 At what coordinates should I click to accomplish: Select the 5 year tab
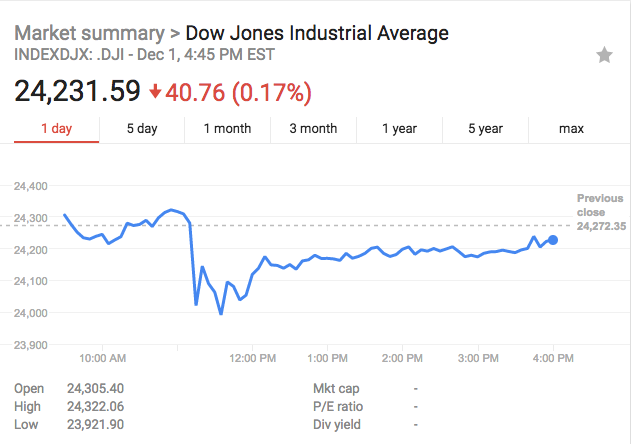[x=485, y=128]
